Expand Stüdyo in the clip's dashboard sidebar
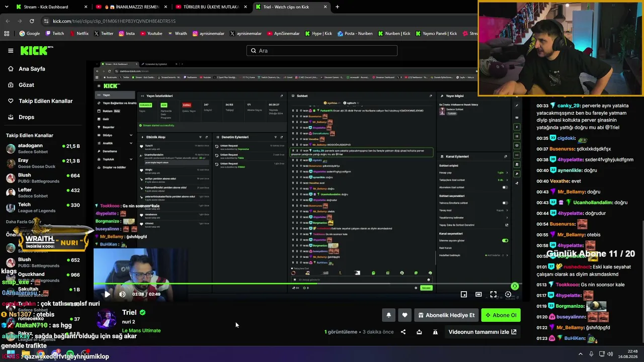Viewport: 644px width, 362px height. (131, 135)
